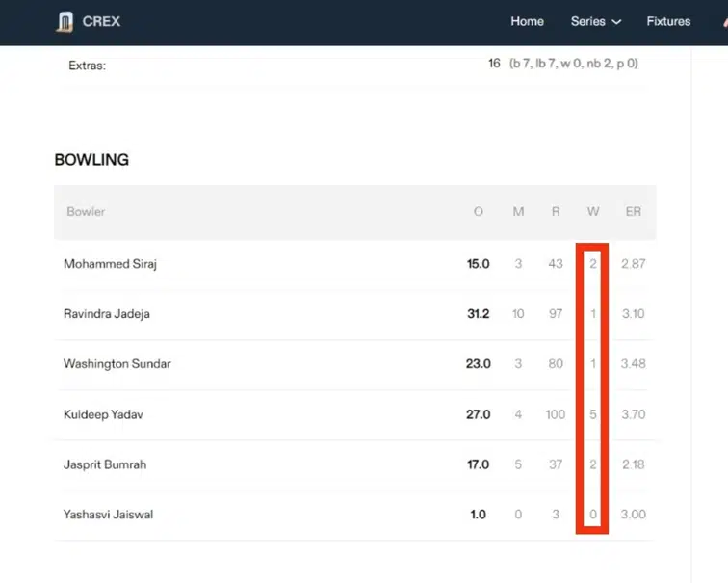Open Jasprit Bumrah player link

105,464
